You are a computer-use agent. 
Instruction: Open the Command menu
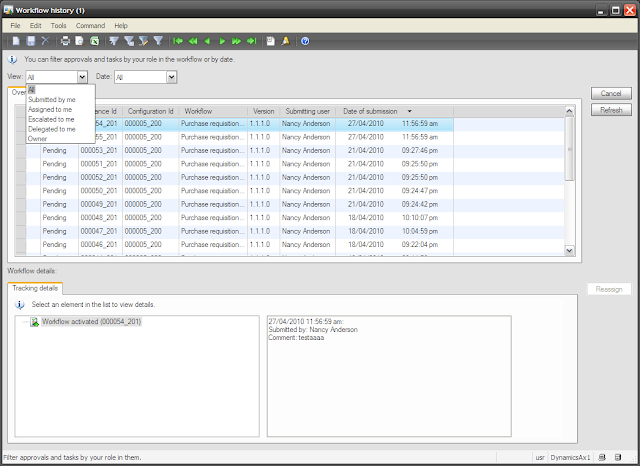click(x=90, y=25)
